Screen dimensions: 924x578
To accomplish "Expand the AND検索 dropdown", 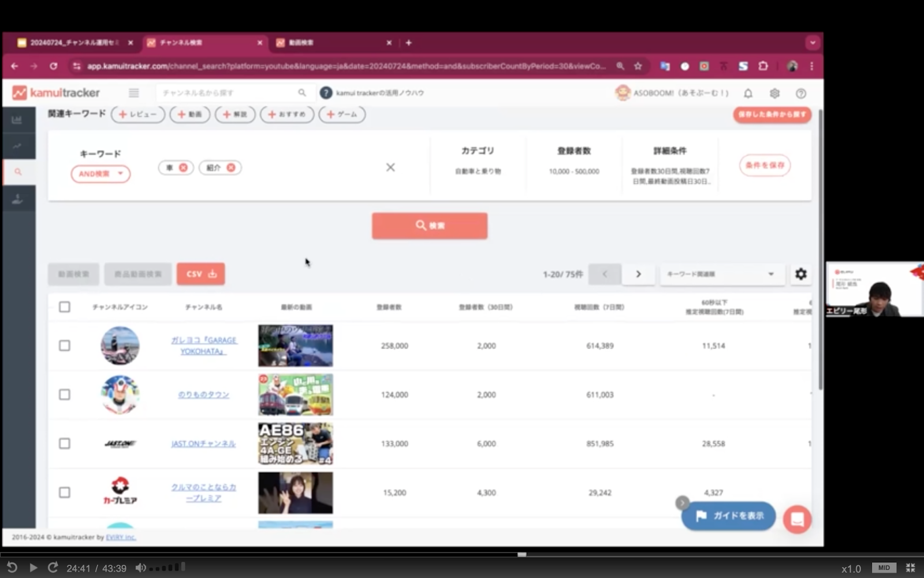I will [100, 174].
